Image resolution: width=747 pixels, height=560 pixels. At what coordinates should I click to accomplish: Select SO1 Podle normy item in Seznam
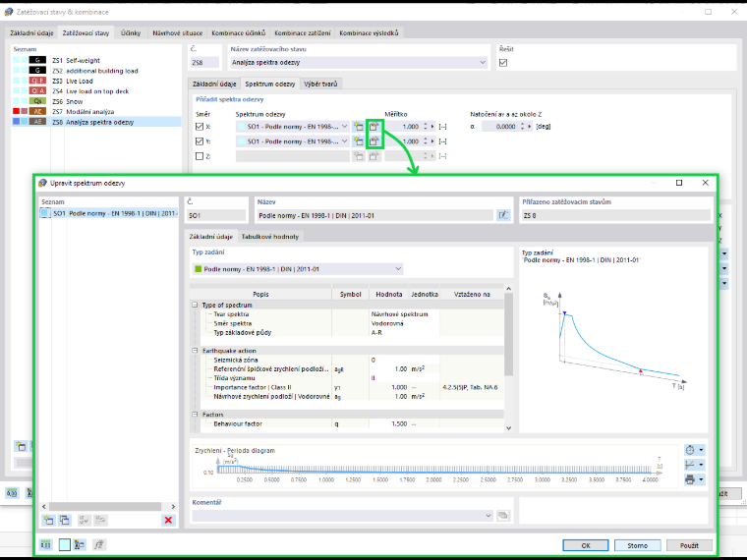tap(109, 213)
